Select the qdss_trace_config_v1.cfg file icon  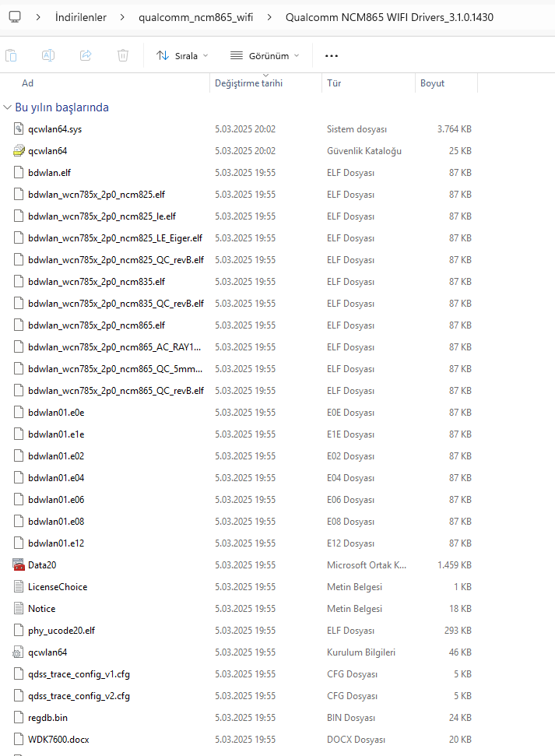[19, 673]
